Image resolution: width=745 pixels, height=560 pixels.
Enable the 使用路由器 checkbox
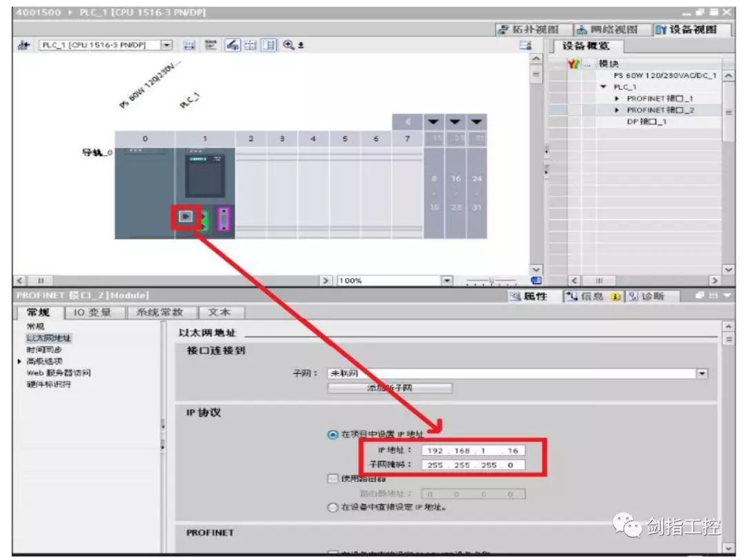click(x=332, y=479)
